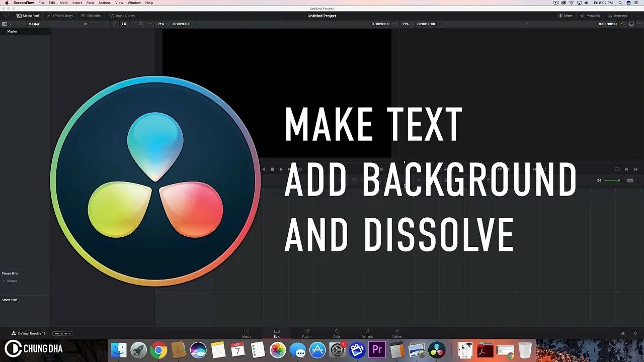Image resolution: width=644 pixels, height=362 pixels.
Task: Open Photos app in the dock
Action: tap(278, 349)
